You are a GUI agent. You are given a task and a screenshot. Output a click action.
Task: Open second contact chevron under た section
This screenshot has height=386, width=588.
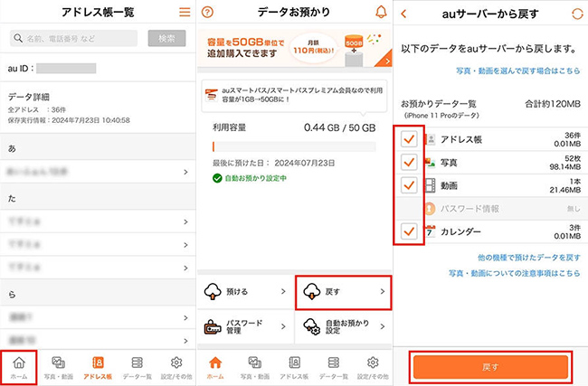185,245
